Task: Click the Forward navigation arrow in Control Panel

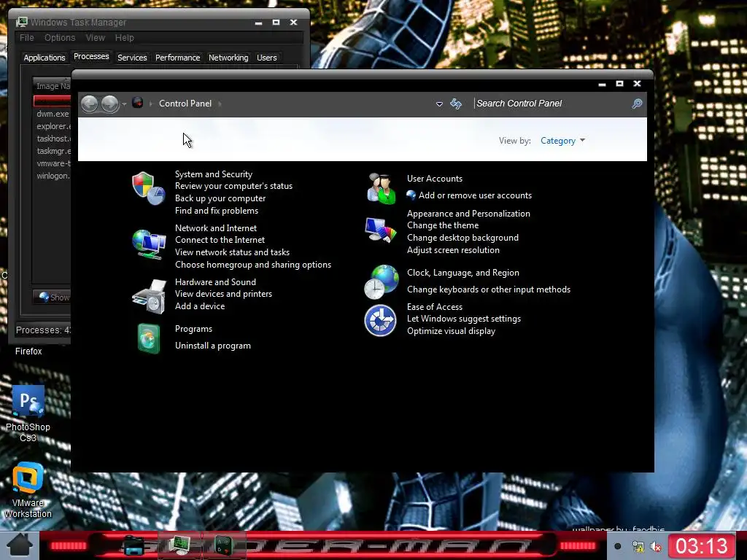Action: [110, 104]
